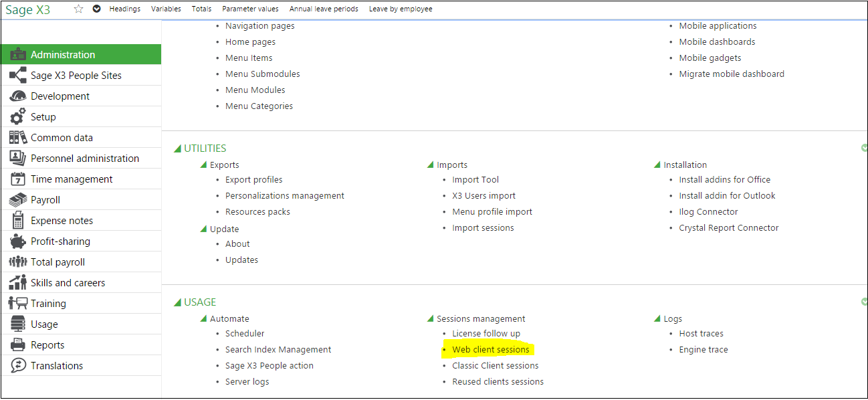Open Import sessions link
Image resolution: width=868 pixels, height=400 pixels.
483,227
